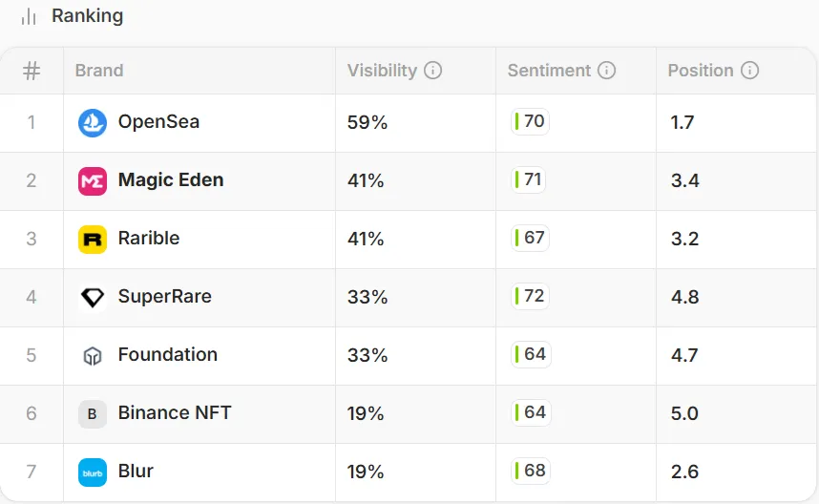
Task: Click the info icon beside Visibility
Action: click(433, 71)
